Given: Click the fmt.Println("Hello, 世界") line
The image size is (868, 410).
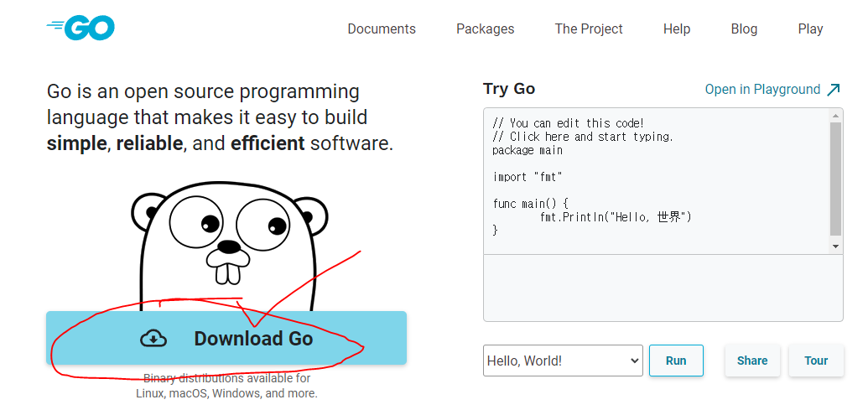Looking at the screenshot, I should coord(616,217).
